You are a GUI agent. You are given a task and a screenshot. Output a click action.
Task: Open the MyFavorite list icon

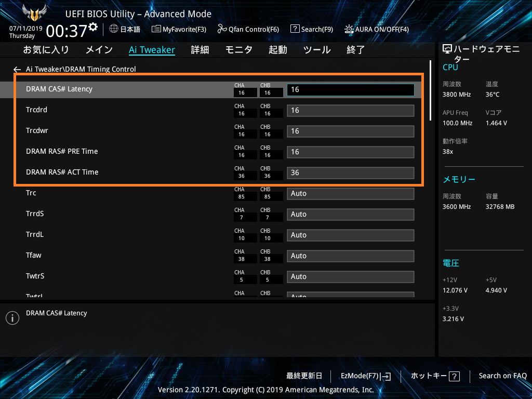(x=156, y=29)
